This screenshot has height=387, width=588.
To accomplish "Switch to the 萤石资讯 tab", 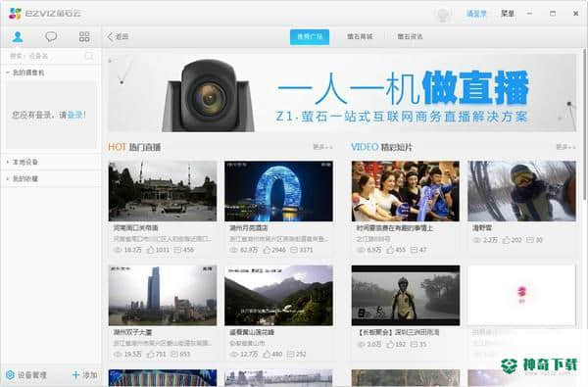I will pyautogui.click(x=410, y=37).
